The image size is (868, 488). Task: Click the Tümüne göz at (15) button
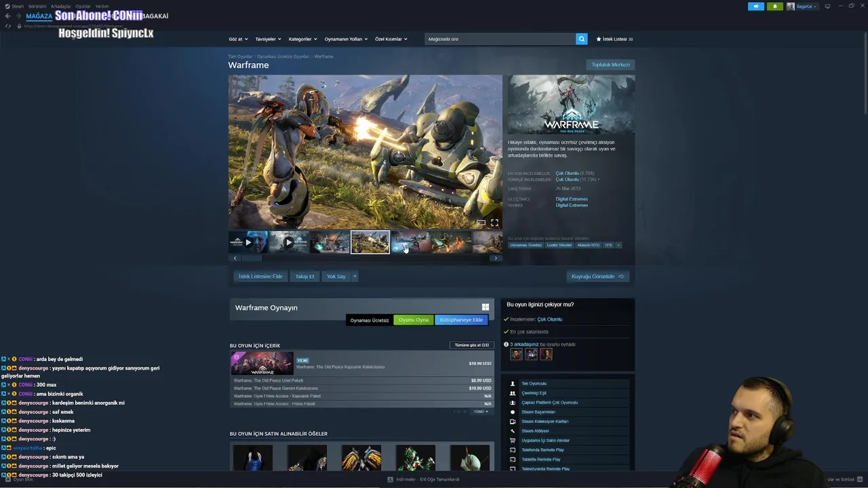pos(472,345)
